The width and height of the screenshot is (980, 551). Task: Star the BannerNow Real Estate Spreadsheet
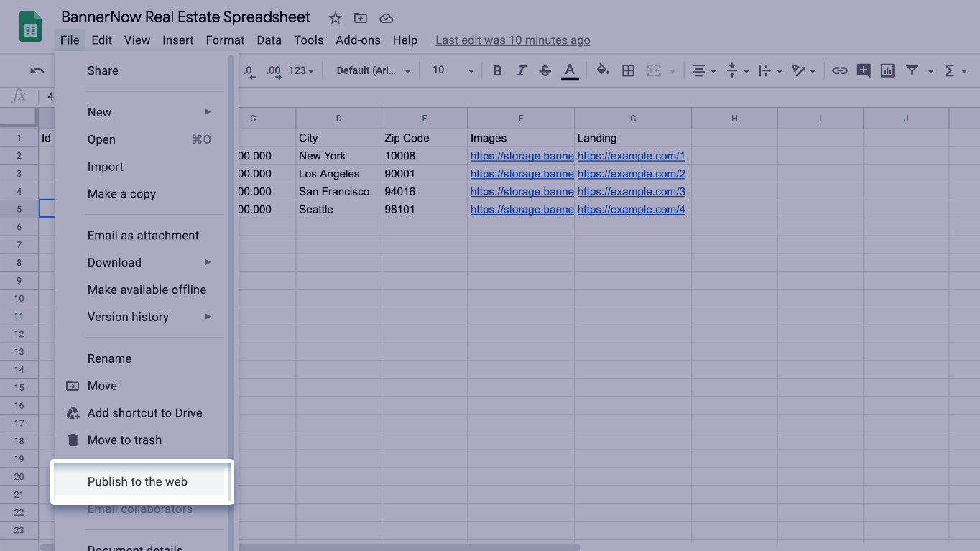[x=335, y=18]
